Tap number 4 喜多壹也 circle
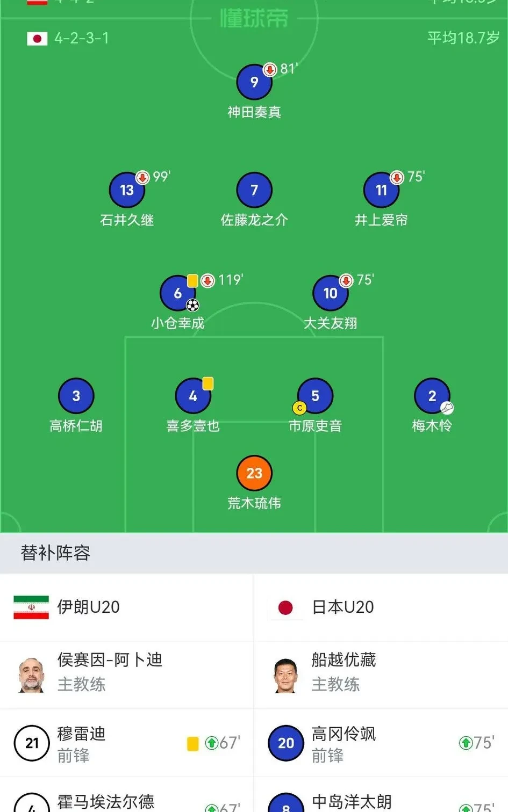Viewport: 508px width, 812px height. coord(193,396)
